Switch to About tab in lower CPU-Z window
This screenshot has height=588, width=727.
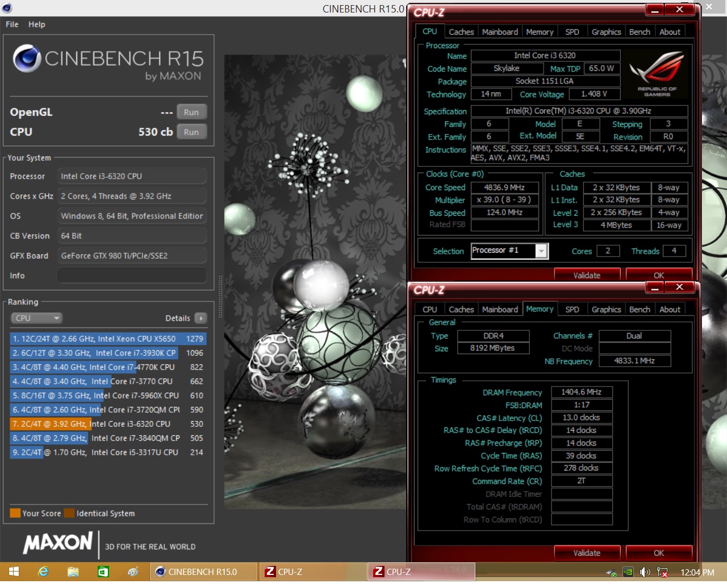(670, 310)
